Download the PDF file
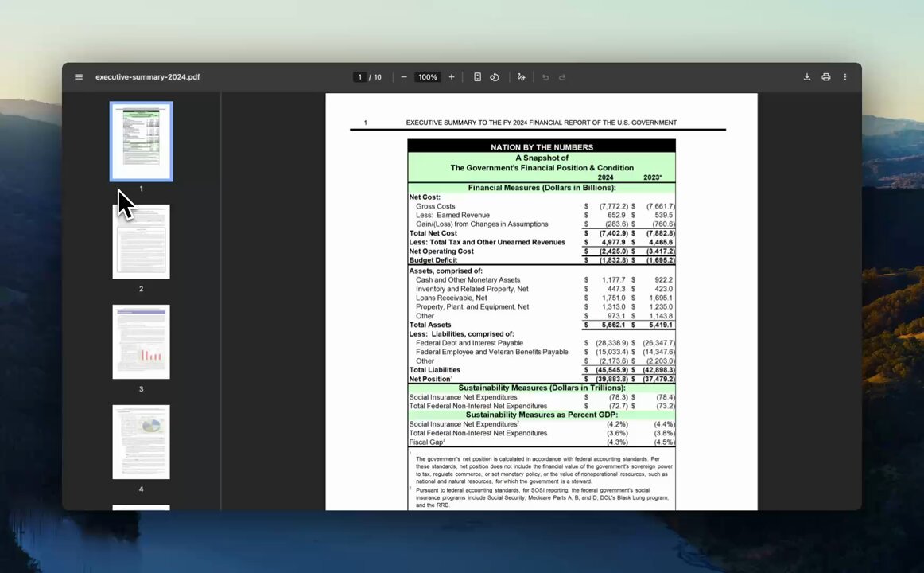Screen dimensions: 924x573 click(x=806, y=77)
